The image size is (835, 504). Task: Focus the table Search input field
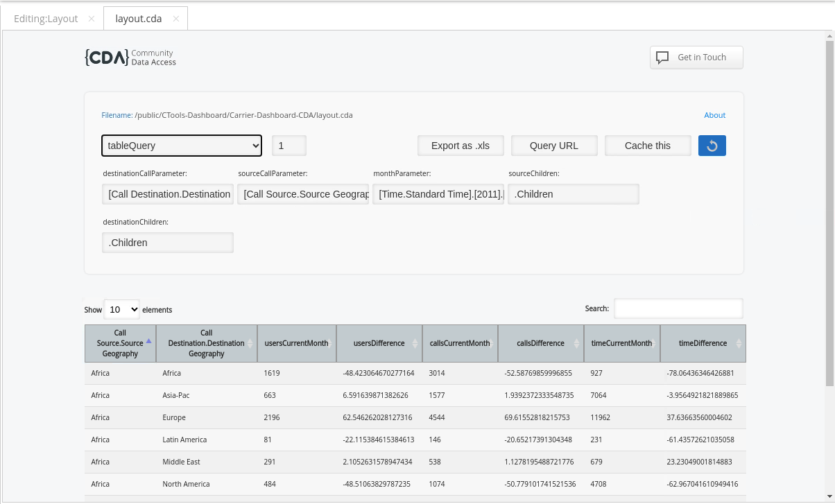678,309
